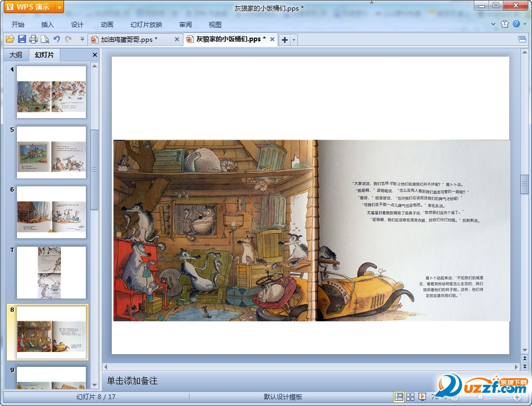Save the presentation with floppy disk icon
Image resolution: width=532 pixels, height=406 pixels.
(x=22, y=39)
